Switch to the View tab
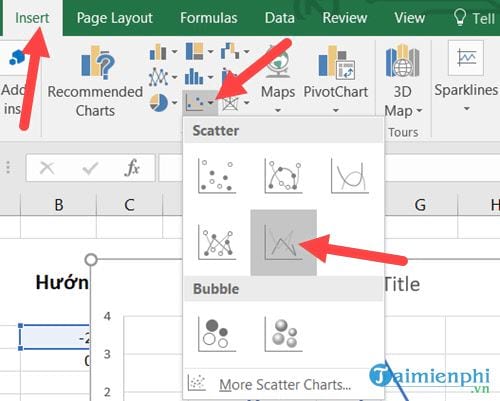This screenshot has height=401, width=500. click(x=410, y=18)
